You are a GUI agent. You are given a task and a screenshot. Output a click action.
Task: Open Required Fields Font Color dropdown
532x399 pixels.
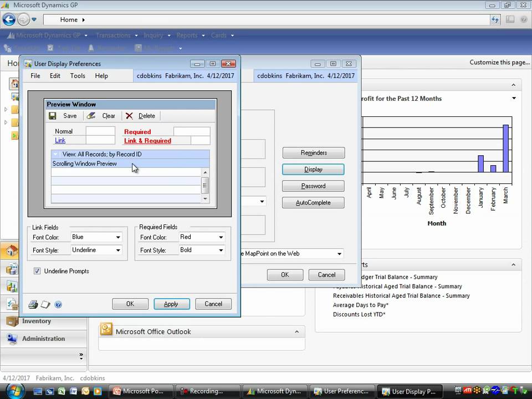click(221, 237)
